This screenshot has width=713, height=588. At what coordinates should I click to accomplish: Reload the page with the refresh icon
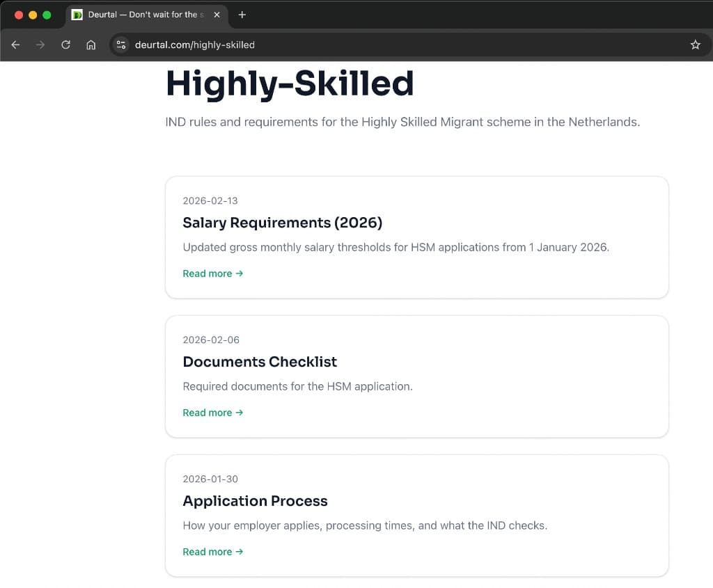[65, 45]
